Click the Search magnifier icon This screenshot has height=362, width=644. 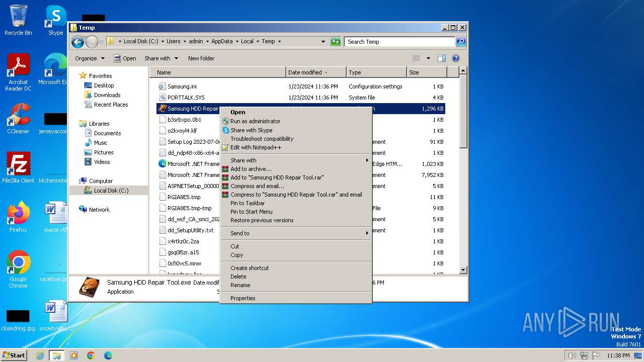coord(461,42)
